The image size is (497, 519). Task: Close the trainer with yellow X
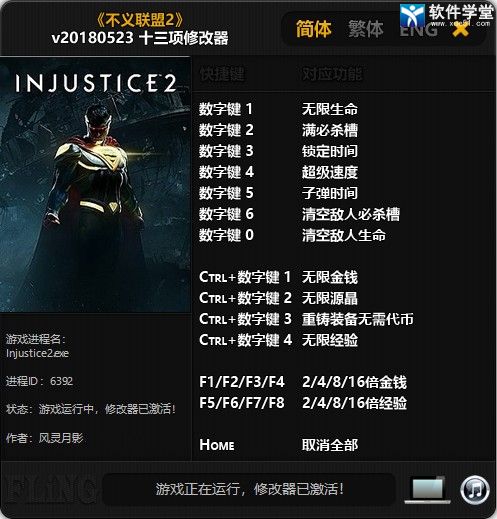461,29
